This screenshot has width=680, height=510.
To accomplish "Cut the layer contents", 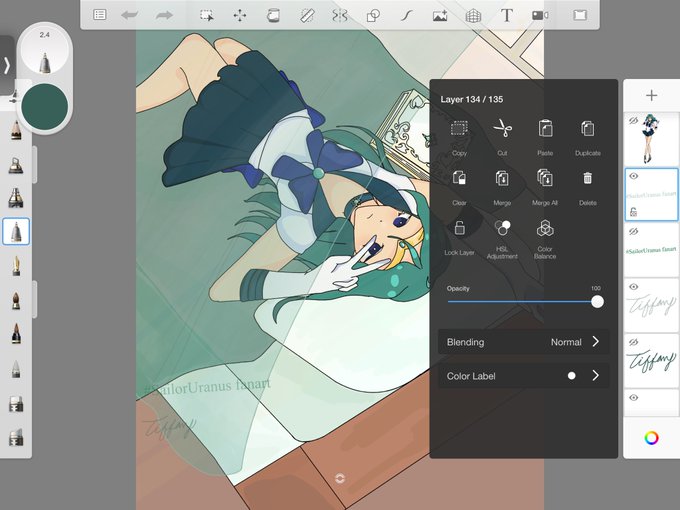I will (502, 138).
